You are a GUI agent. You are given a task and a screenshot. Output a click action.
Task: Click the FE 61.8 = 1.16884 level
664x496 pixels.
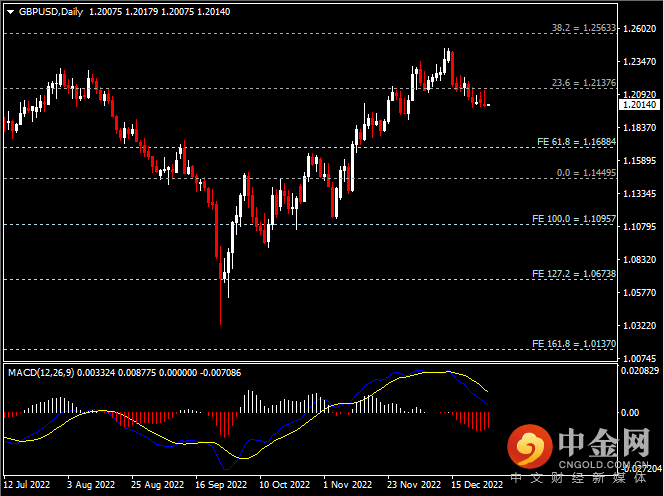click(576, 141)
